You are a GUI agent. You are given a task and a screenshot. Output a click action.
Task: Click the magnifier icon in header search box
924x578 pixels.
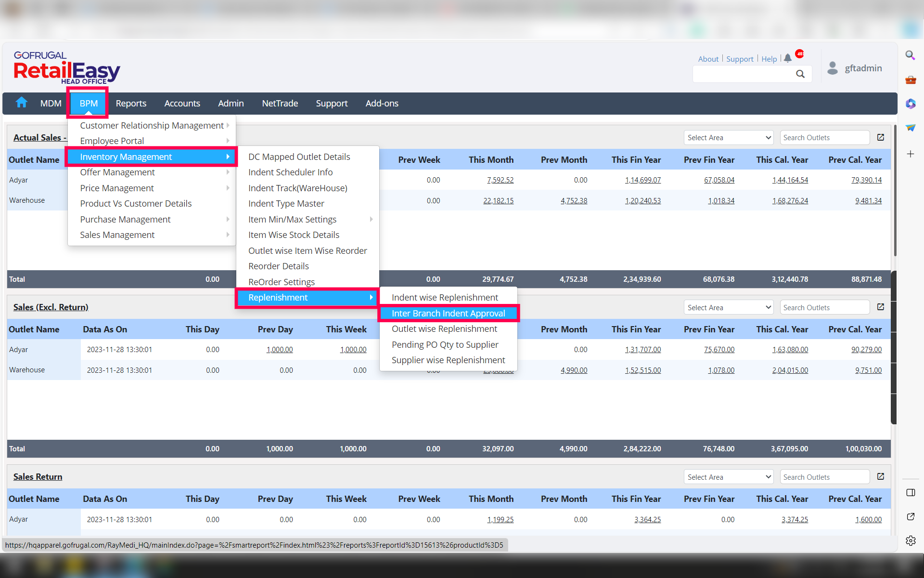[800, 74]
